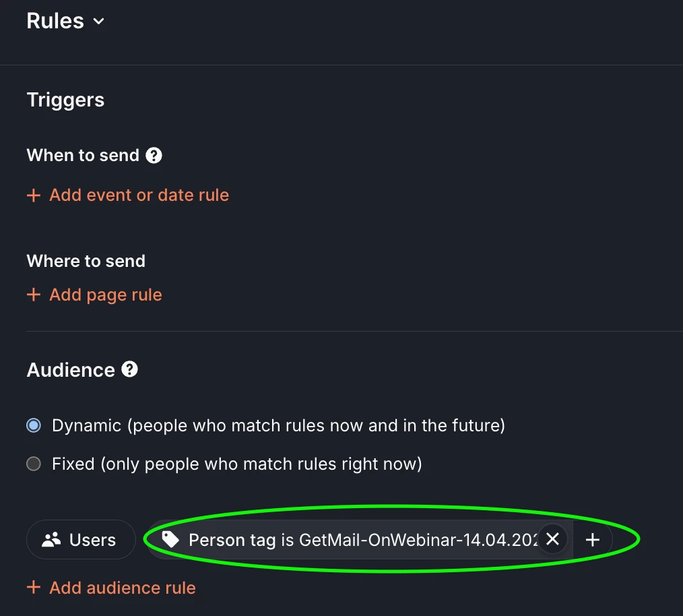The width and height of the screenshot is (683, 616).
Task: Add a condition with plus beside Person tag rule
Action: 593,540
